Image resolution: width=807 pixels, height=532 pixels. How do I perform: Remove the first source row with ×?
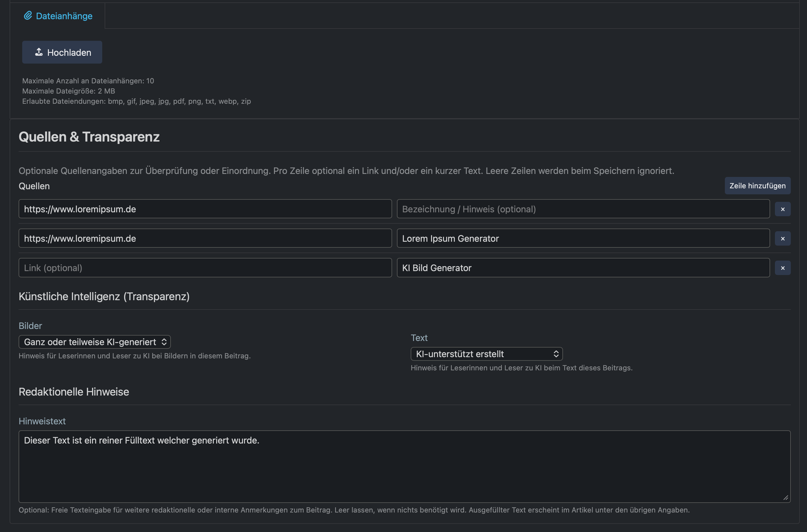(x=782, y=209)
